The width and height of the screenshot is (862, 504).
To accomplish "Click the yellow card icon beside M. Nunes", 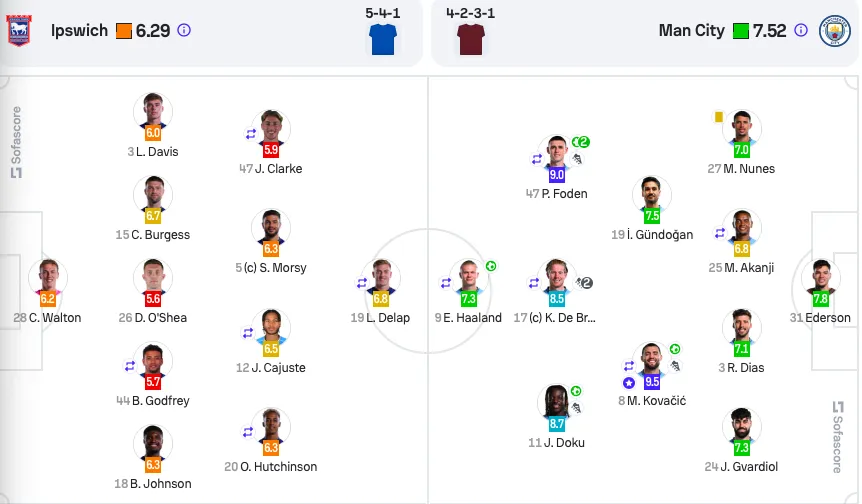I will pos(719,117).
